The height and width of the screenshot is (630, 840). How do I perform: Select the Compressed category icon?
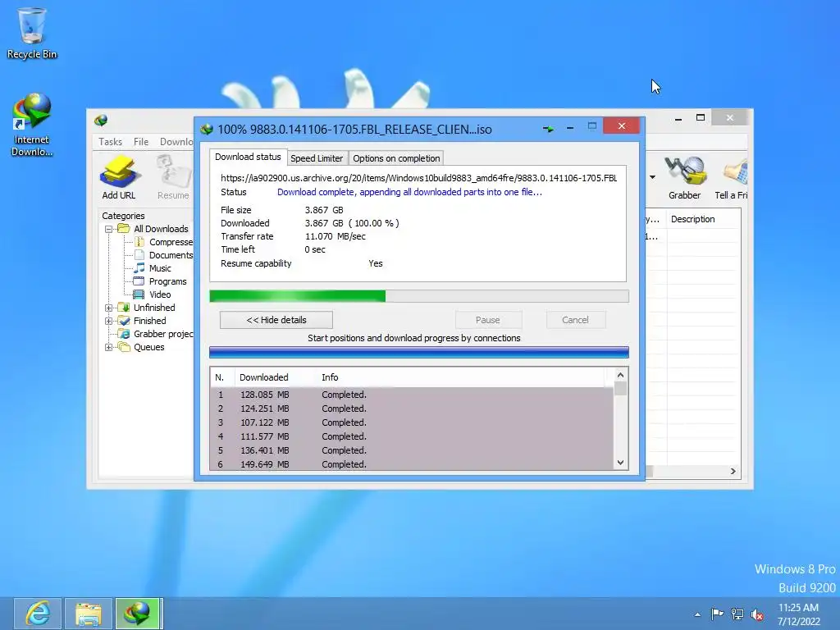click(139, 242)
